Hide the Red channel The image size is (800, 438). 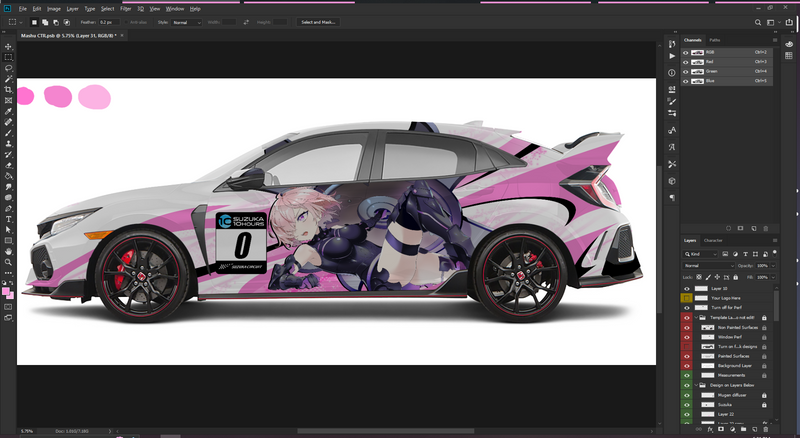(x=686, y=61)
